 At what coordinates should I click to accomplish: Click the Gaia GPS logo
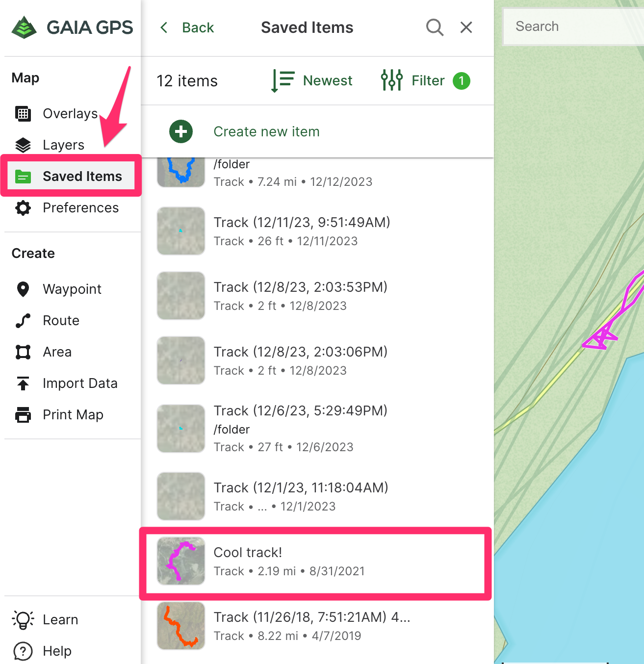tap(73, 27)
